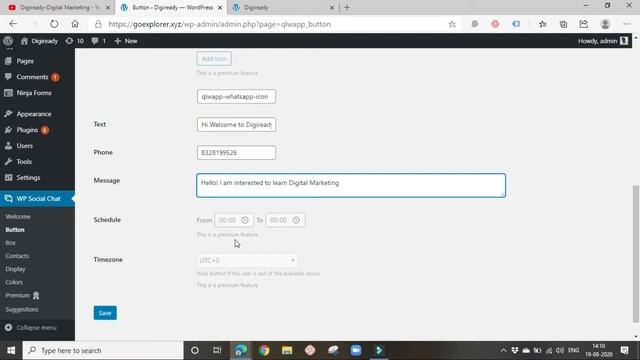Visit site via Digiready home link
Image resolution: width=640 pixels, height=360 pixels.
point(39,41)
